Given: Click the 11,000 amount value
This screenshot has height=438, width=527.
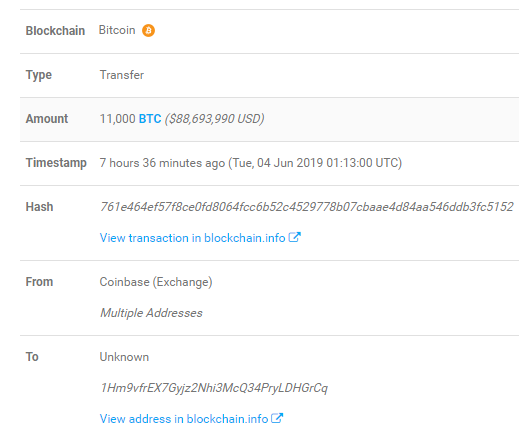Looking at the screenshot, I should pos(117,119).
